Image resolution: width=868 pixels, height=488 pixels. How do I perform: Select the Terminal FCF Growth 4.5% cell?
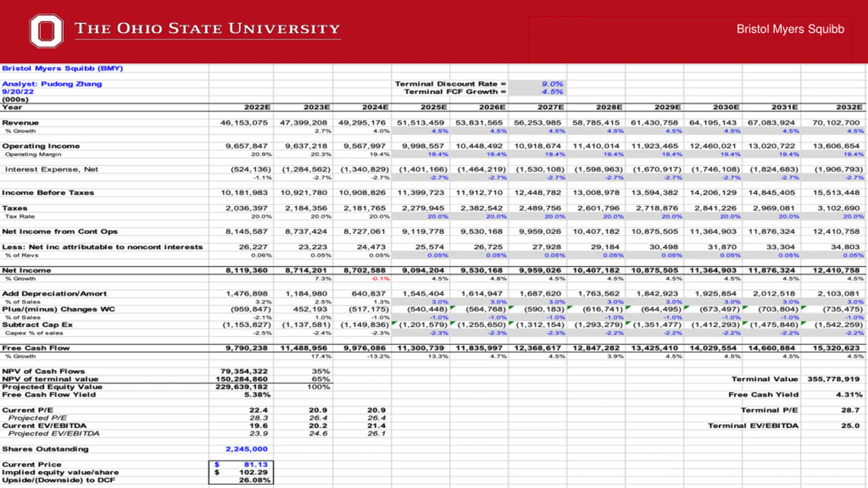pos(537,92)
